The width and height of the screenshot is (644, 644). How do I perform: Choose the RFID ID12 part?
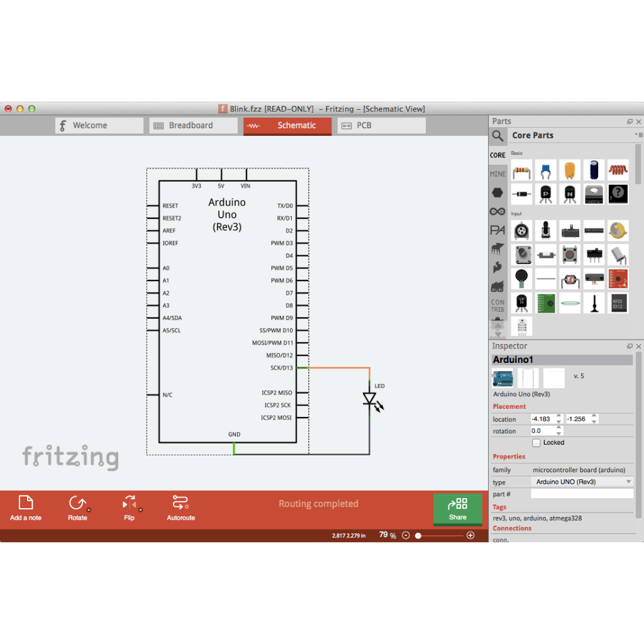coord(618,303)
